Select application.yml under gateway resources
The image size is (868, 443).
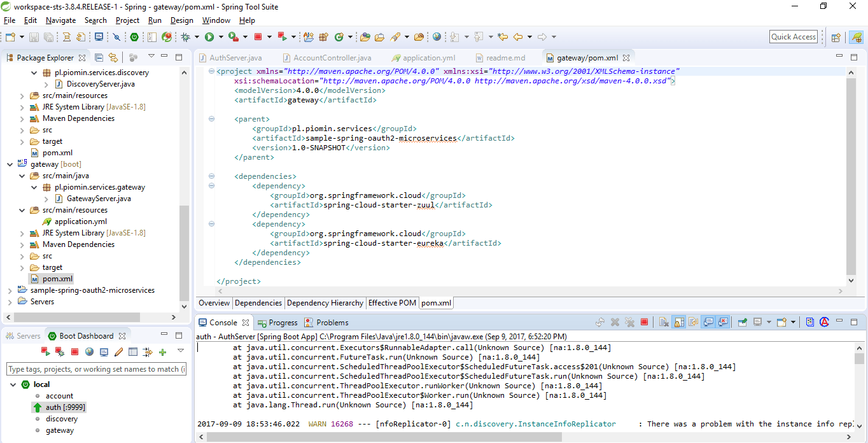[80, 221]
